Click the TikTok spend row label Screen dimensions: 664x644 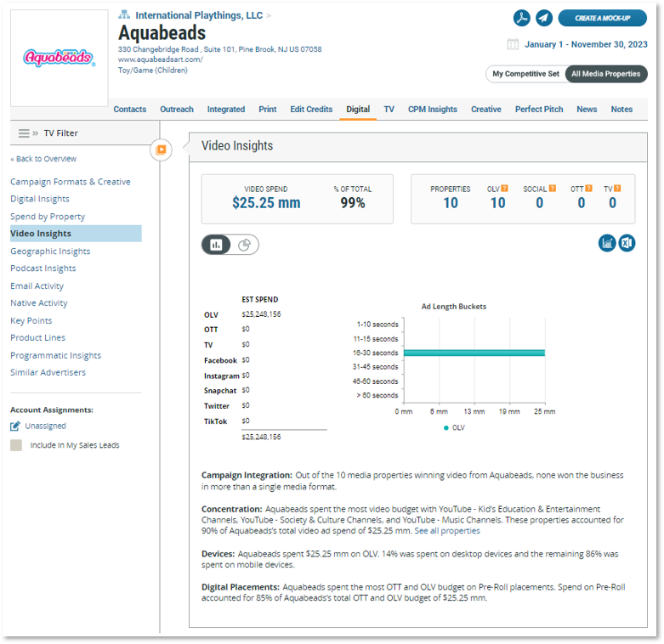click(216, 421)
